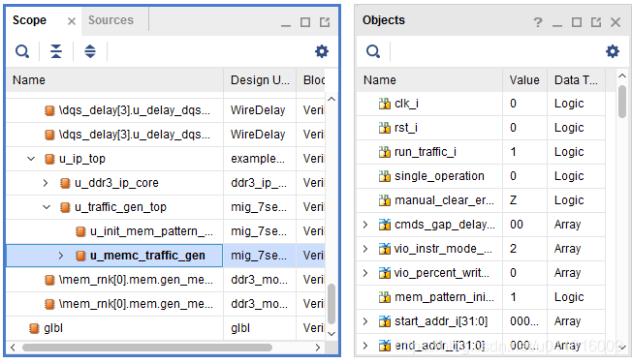Click the start_addr_i array icon
The image size is (632, 364).
coord(385,320)
